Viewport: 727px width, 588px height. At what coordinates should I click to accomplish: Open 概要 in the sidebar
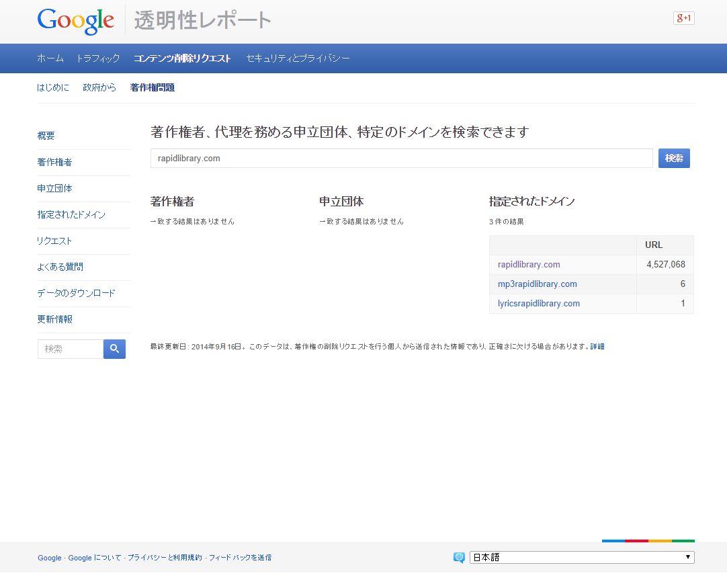(x=46, y=136)
